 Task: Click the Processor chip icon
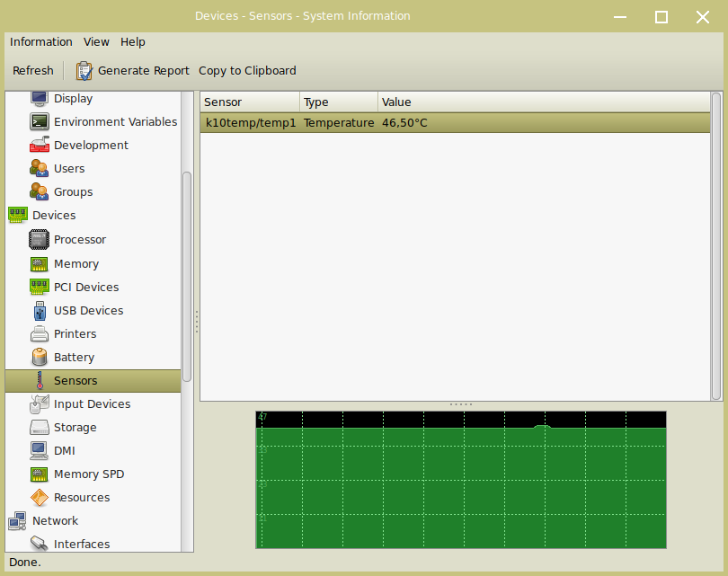click(39, 240)
